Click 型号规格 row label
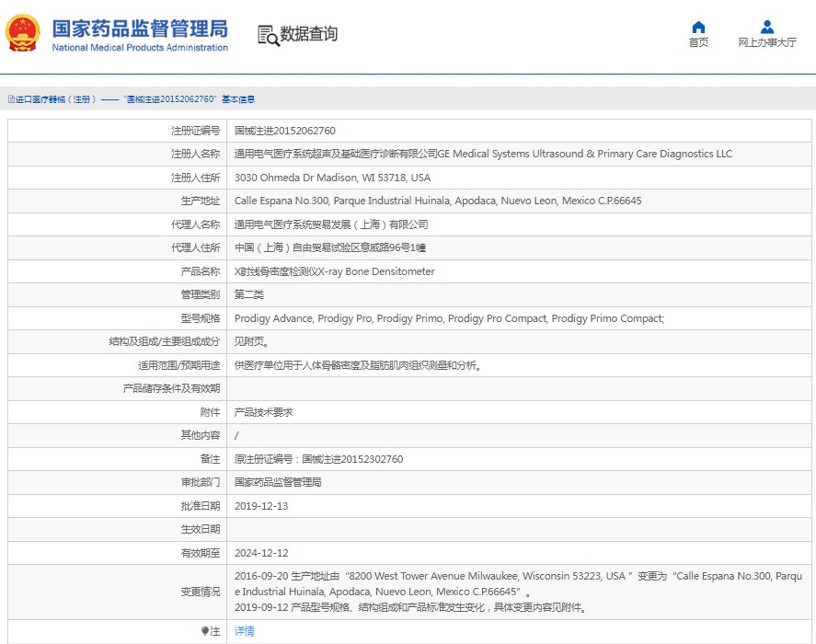 201,318
